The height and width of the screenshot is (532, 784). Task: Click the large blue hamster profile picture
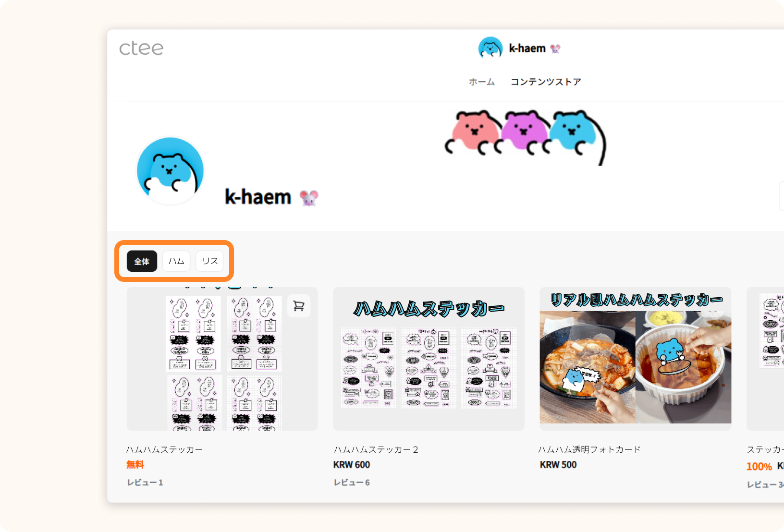(170, 171)
